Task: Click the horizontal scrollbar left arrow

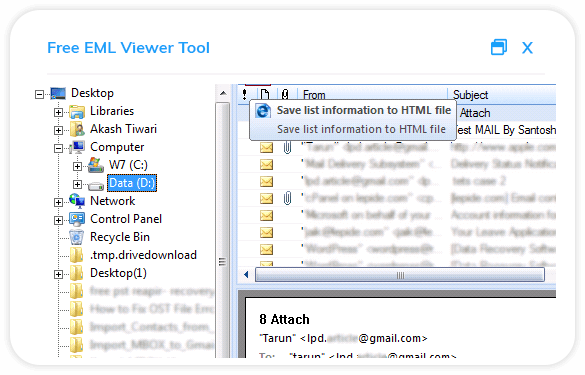Action: click(246, 275)
